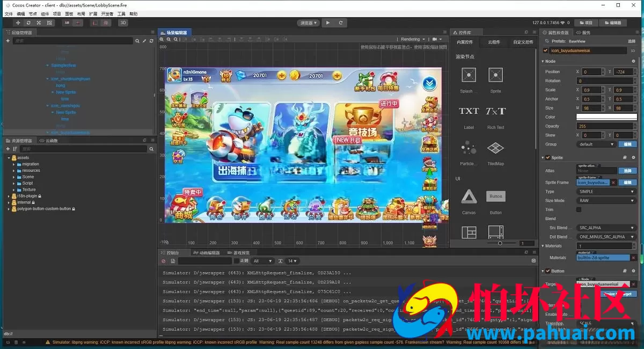Open the preview platform dropdown
This screenshot has height=349, width=644.
(x=309, y=23)
